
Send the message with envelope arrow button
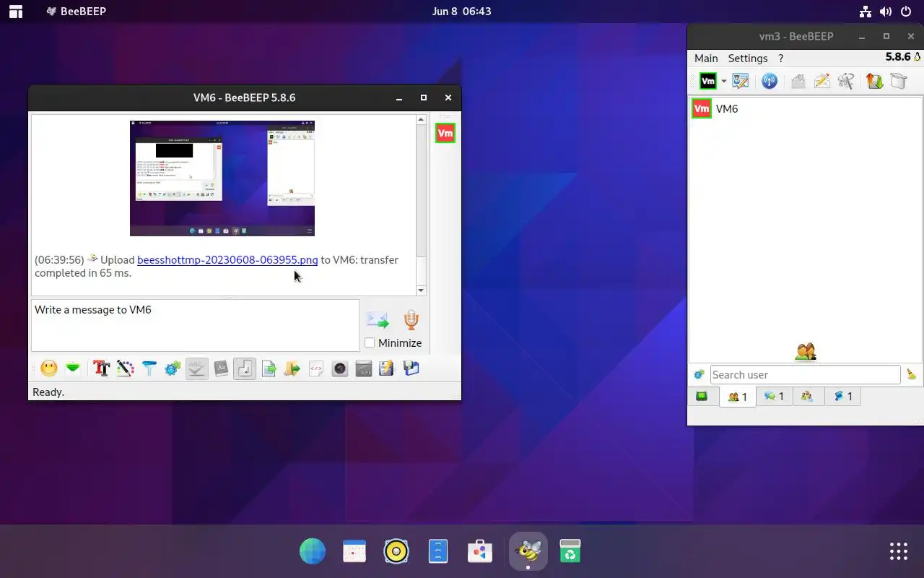377,319
